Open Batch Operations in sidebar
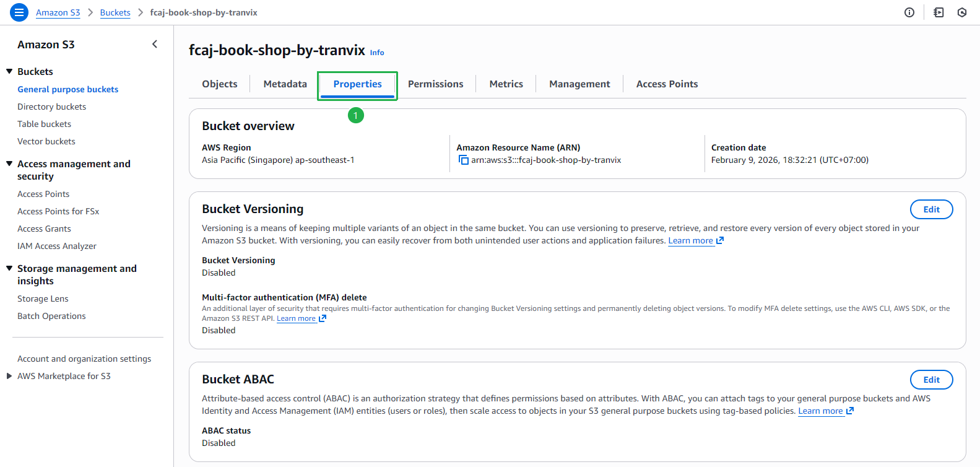Screen dimensions: 980x467 coord(52,316)
